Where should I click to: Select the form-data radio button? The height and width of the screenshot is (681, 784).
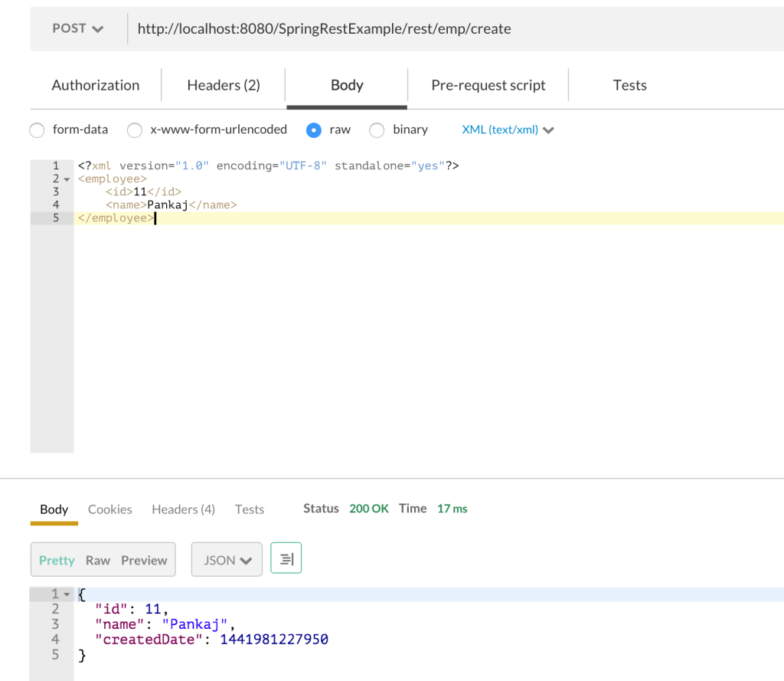click(37, 130)
